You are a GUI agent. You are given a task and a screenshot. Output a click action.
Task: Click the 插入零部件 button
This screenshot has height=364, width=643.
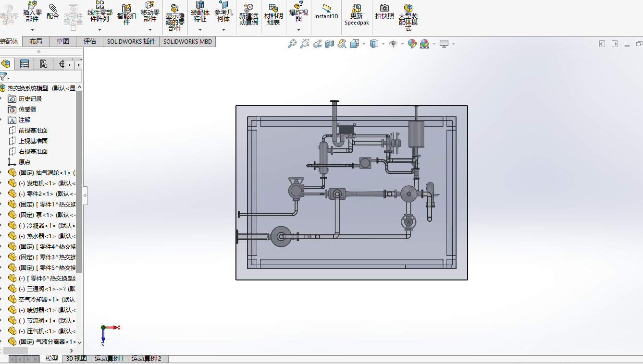(32, 14)
